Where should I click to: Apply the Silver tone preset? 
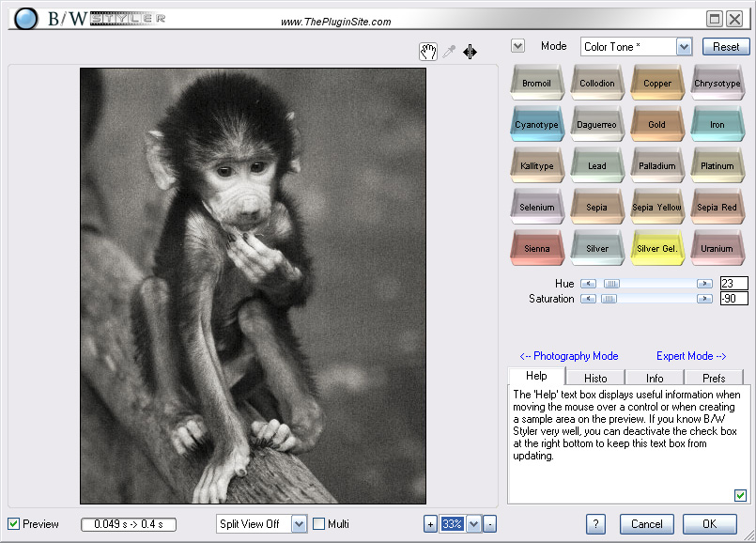click(597, 248)
